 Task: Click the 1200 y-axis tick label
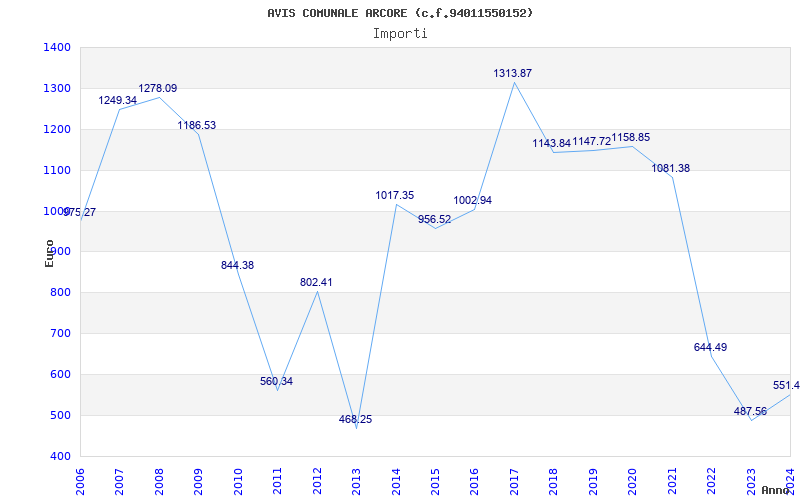pyautogui.click(x=57, y=130)
